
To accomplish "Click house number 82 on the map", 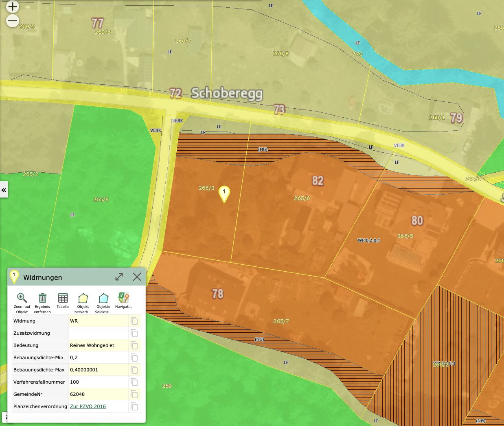I will [x=318, y=180].
